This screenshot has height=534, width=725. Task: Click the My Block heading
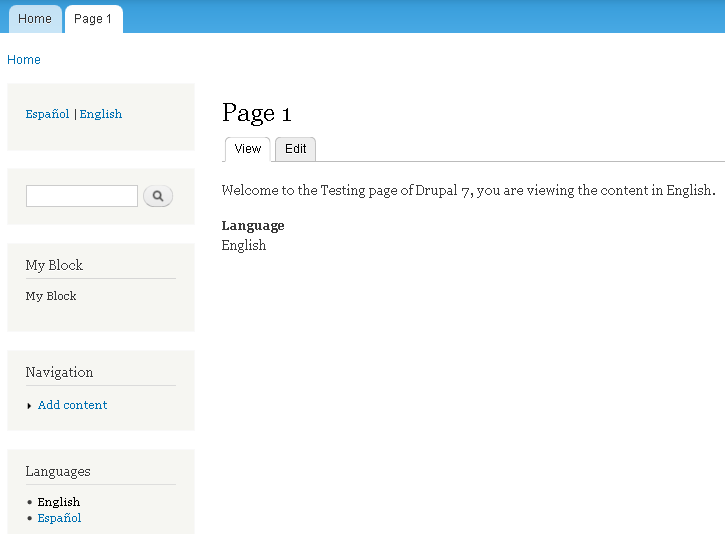[54, 265]
